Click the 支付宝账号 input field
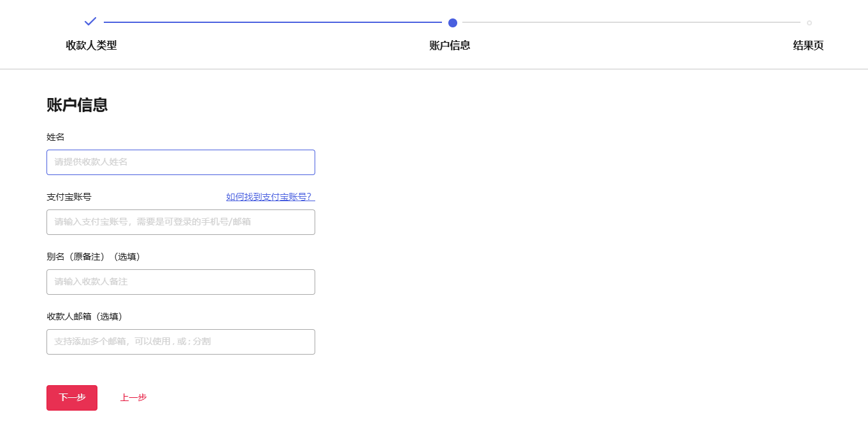 pyautogui.click(x=181, y=222)
